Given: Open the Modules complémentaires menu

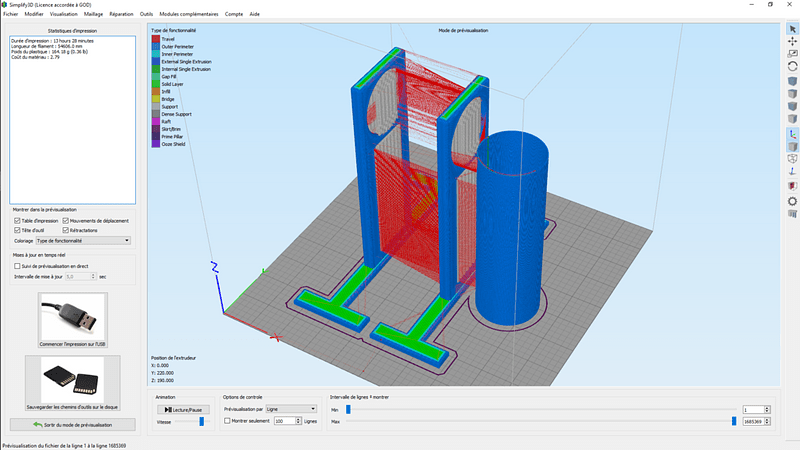Looking at the screenshot, I should point(189,14).
